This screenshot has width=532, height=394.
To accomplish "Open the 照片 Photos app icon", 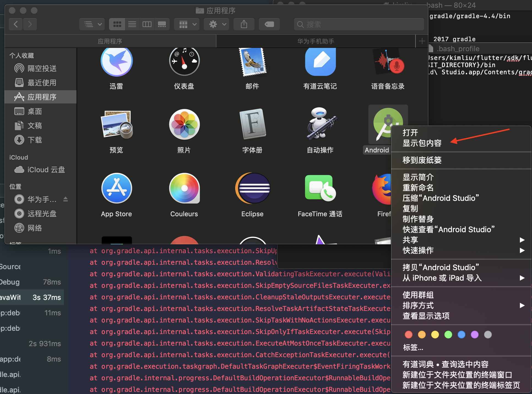I will [x=184, y=124].
